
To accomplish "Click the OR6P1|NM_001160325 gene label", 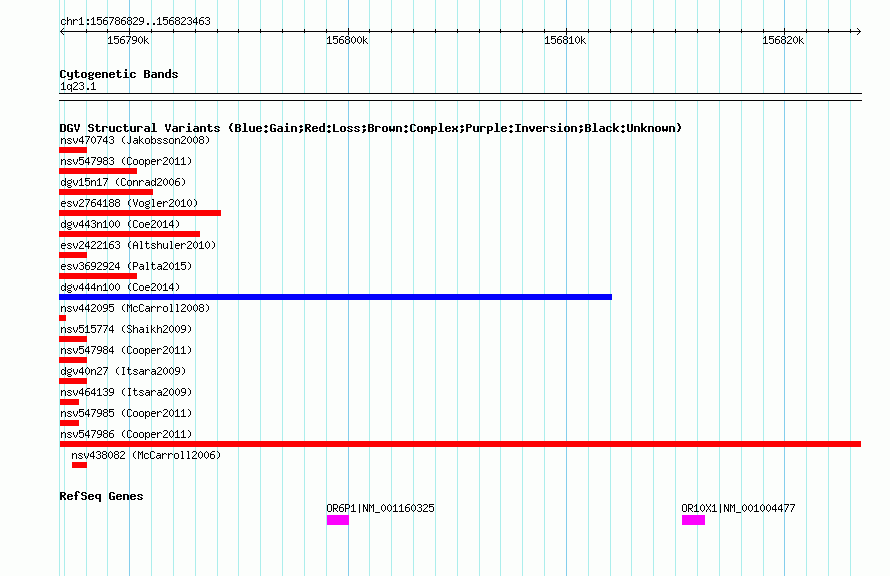I will 380,508.
